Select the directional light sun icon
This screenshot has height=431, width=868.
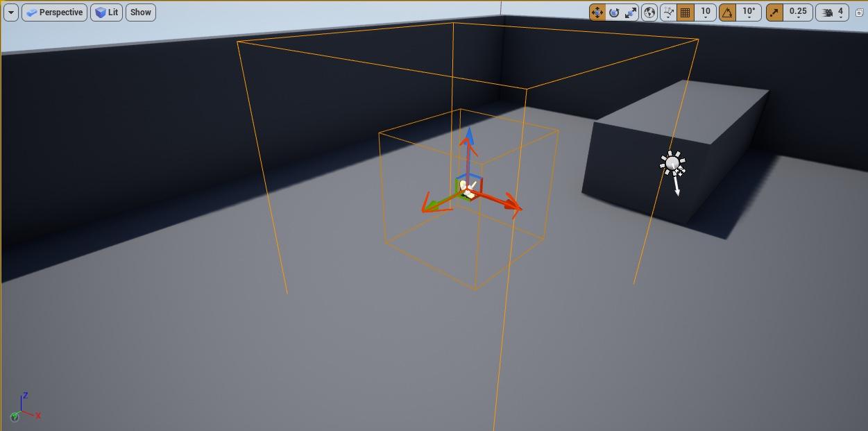[672, 164]
